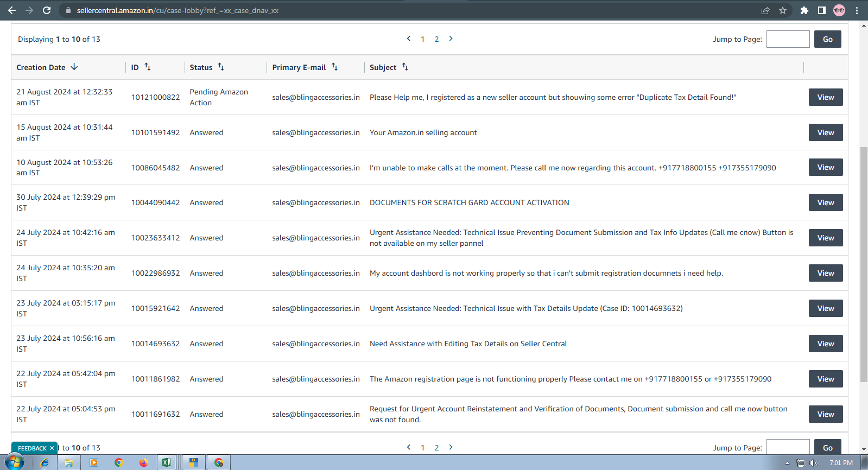Click the browser address bar URL
Image resolution: width=868 pixels, height=470 pixels.
point(178,10)
